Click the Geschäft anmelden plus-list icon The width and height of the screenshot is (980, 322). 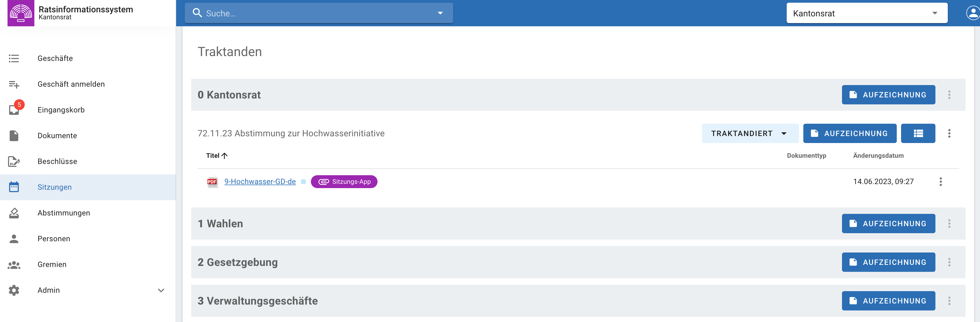(x=14, y=85)
